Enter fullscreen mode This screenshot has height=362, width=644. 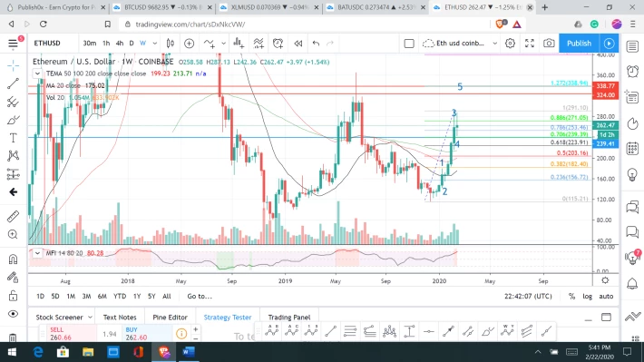pos(530,44)
